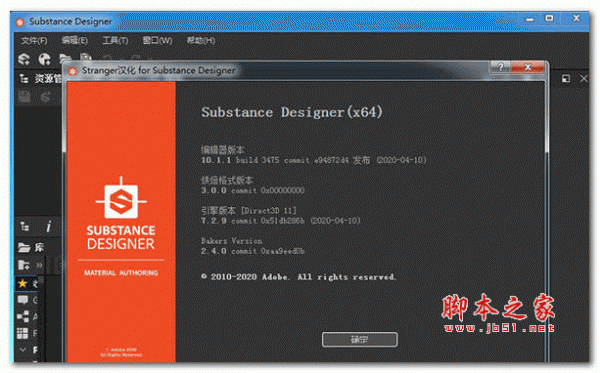Click the open folder icon beside 库
Viewport: 600px width, 373px height.
pos(24,248)
